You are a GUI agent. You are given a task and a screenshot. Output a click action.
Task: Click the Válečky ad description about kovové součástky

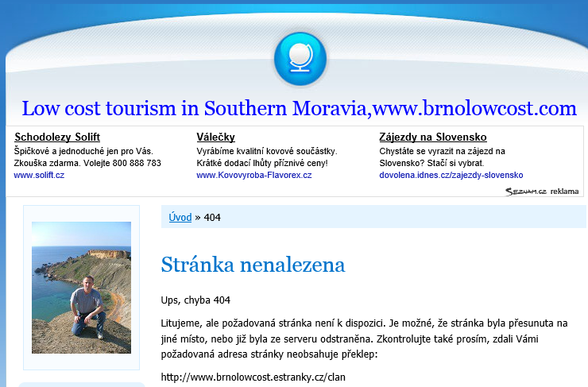[267, 157]
